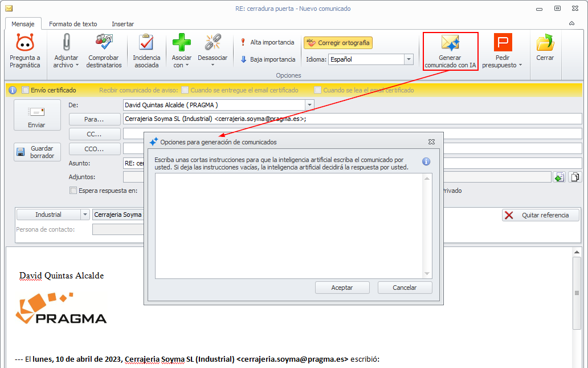Click Desasociar broken chain icon
This screenshot has width=588, height=368.
pos(213,42)
